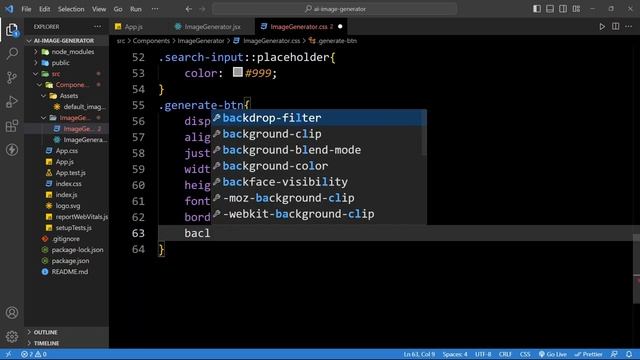This screenshot has width=640, height=360.
Task: Open notifications bell in status bar
Action: [629, 354]
